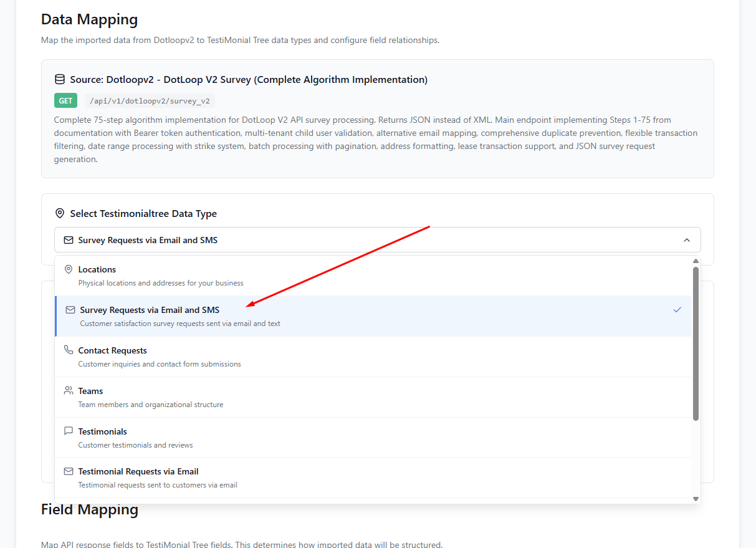
Task: Click the database icon beside Source heading
Action: point(60,79)
